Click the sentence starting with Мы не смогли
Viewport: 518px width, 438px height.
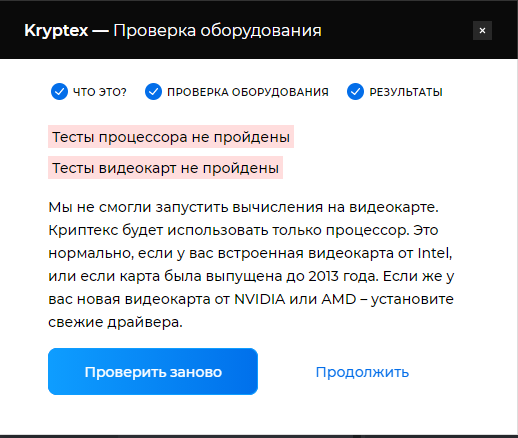click(x=243, y=207)
